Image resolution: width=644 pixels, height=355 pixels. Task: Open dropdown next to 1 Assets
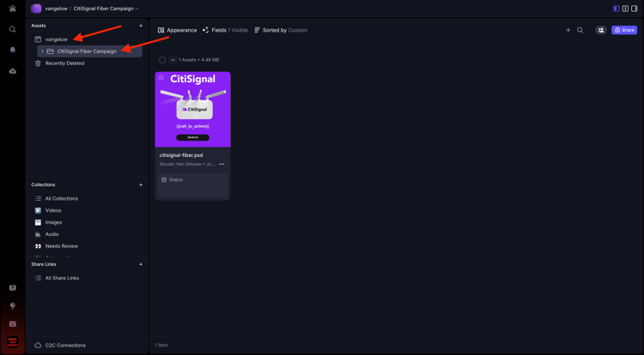(x=173, y=60)
